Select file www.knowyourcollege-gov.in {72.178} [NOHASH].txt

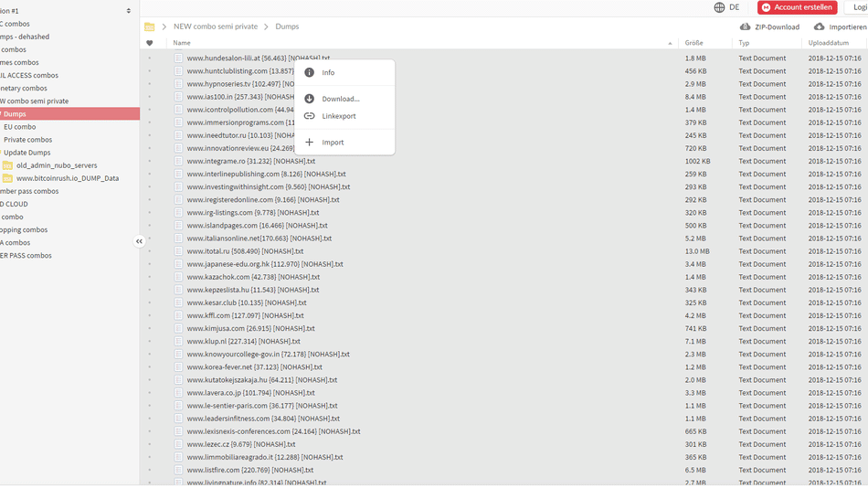point(268,354)
